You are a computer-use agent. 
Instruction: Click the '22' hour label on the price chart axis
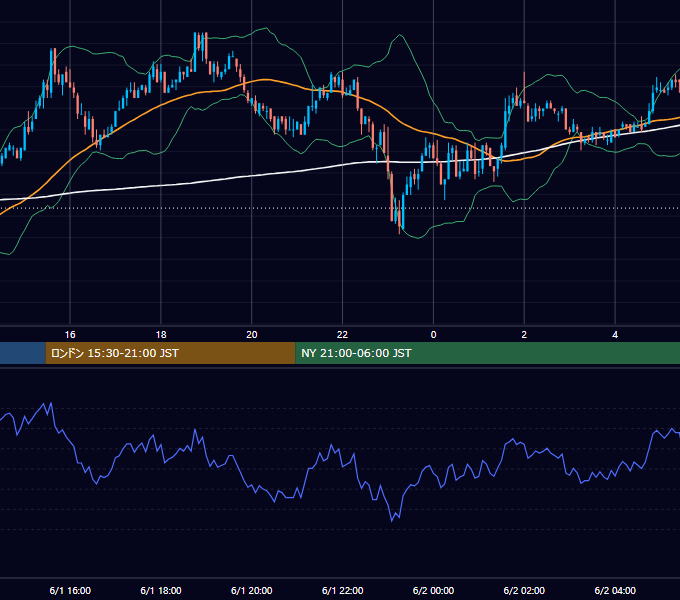[342, 334]
